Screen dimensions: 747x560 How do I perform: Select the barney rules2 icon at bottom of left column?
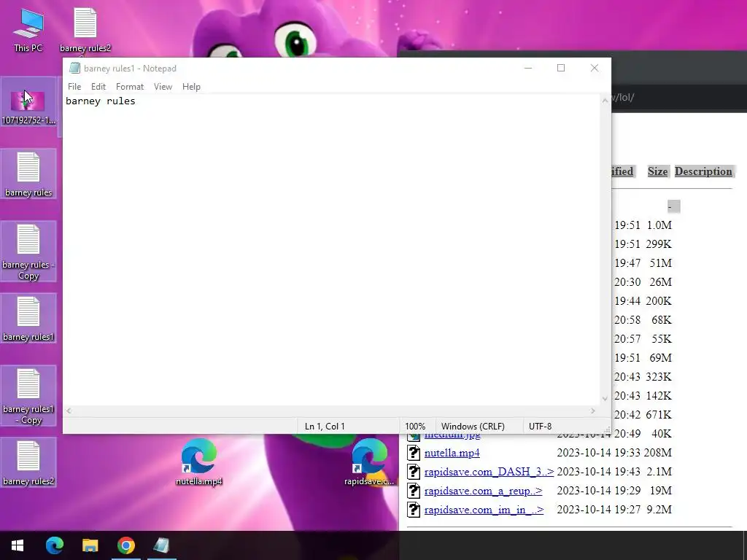click(28, 463)
